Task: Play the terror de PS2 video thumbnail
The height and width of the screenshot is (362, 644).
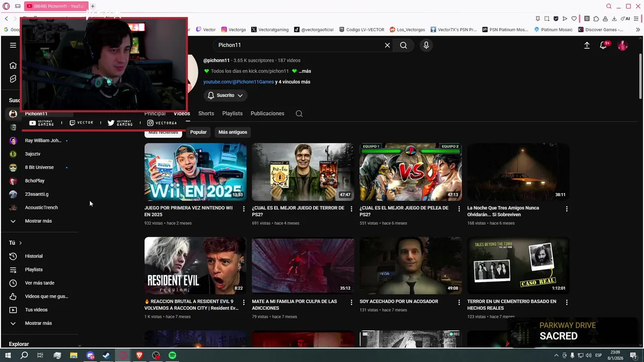Action: pyautogui.click(x=303, y=172)
